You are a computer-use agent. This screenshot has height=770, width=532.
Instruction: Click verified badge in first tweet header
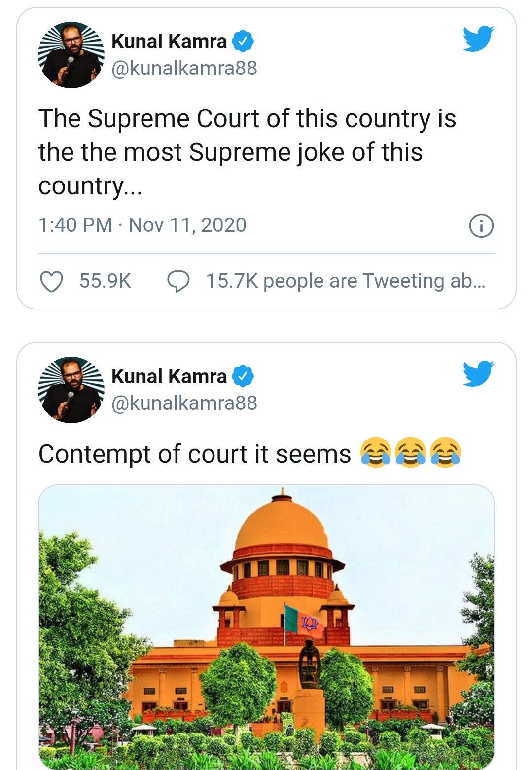pyautogui.click(x=243, y=41)
